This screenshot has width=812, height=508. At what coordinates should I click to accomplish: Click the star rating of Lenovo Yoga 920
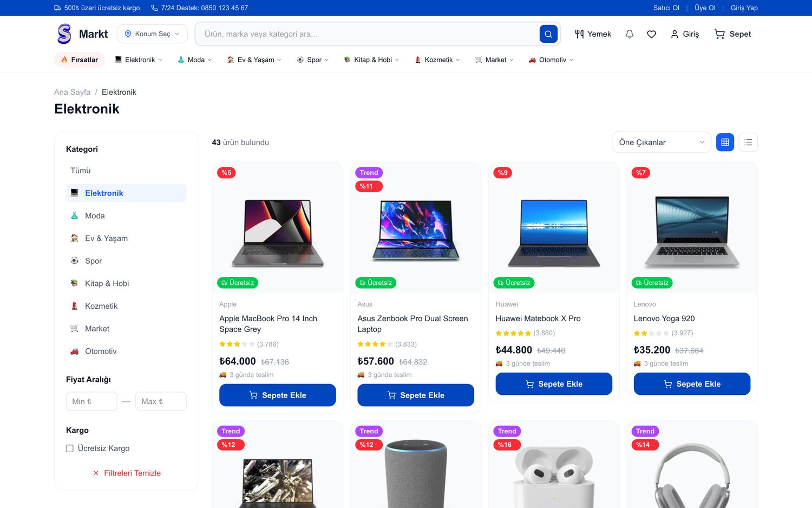point(651,333)
